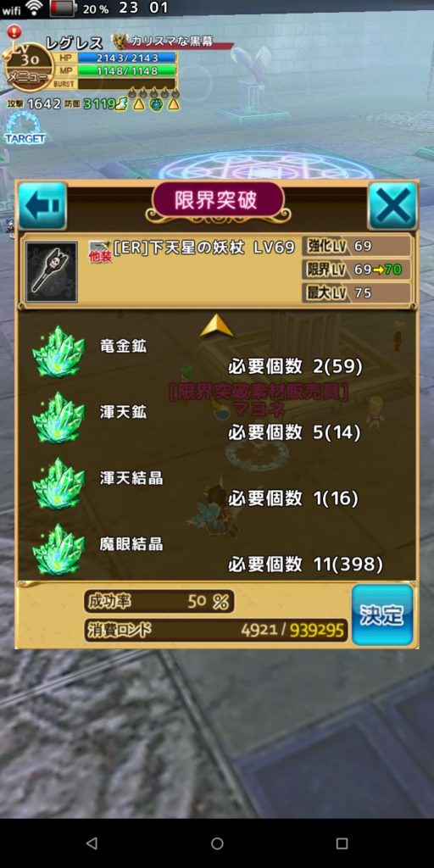Tap the 竜金鉱 green crystal icon
Image resolution: width=434 pixels, height=868 pixels.
point(58,352)
